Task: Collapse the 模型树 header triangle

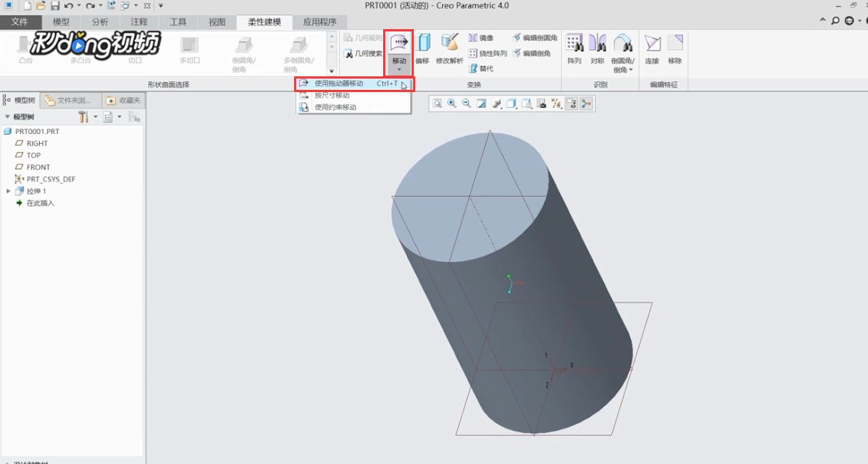Action: [x=7, y=117]
